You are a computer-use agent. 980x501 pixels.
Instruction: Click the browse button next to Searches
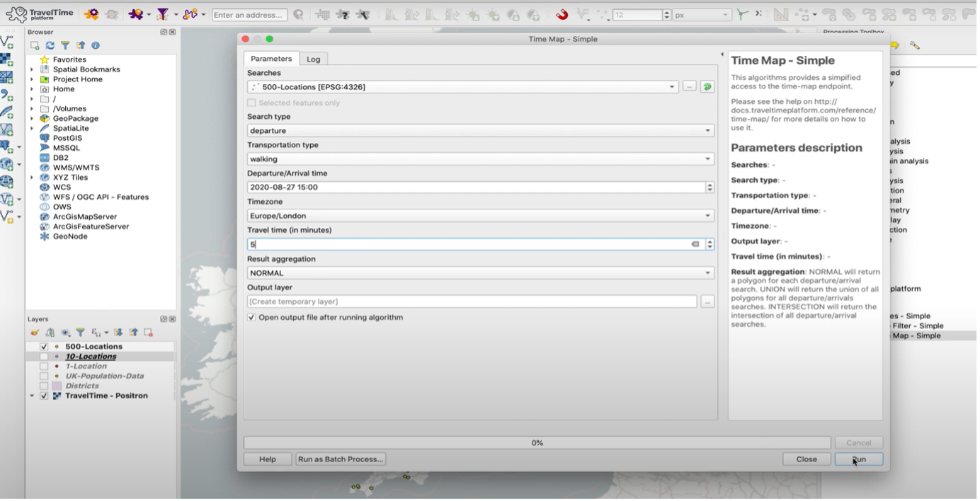(689, 86)
